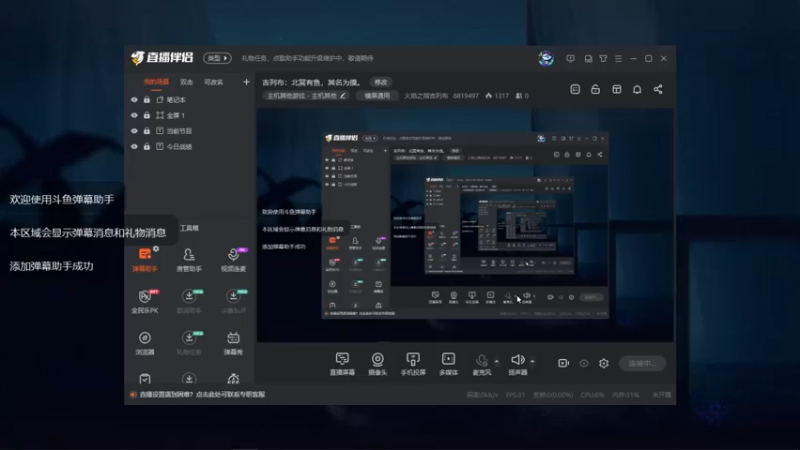Click the nested stream preview canvas
The width and height of the screenshot is (800, 450).
tap(465, 225)
